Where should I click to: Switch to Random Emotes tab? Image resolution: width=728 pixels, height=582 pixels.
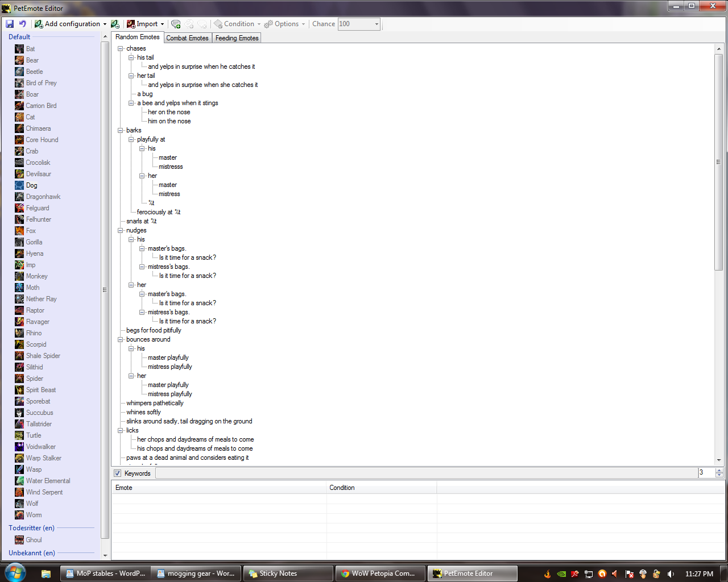click(138, 37)
